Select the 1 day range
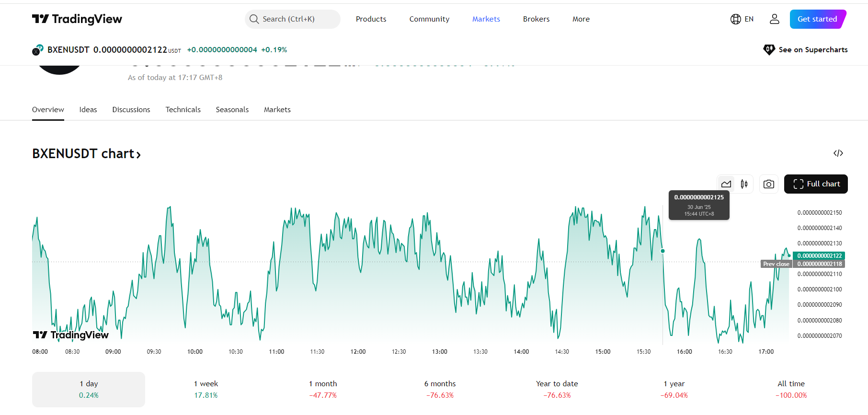The image size is (868, 415). 89,389
